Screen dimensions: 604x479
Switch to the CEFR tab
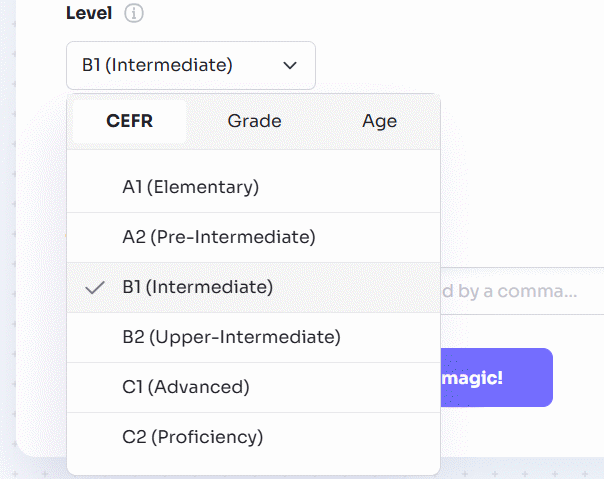click(130, 121)
